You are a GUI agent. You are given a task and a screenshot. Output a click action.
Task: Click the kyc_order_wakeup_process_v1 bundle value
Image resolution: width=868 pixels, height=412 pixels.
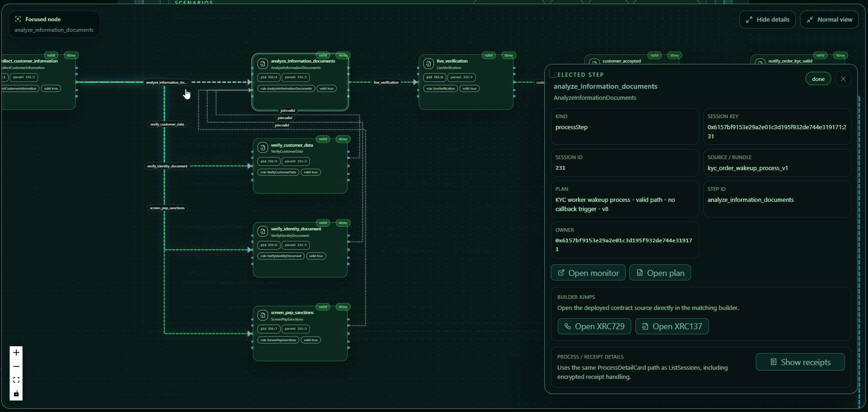click(748, 168)
